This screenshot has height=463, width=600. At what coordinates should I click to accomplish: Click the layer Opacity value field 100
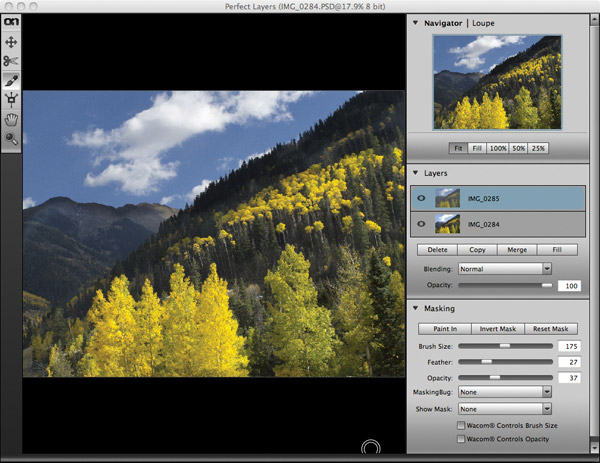(x=569, y=285)
